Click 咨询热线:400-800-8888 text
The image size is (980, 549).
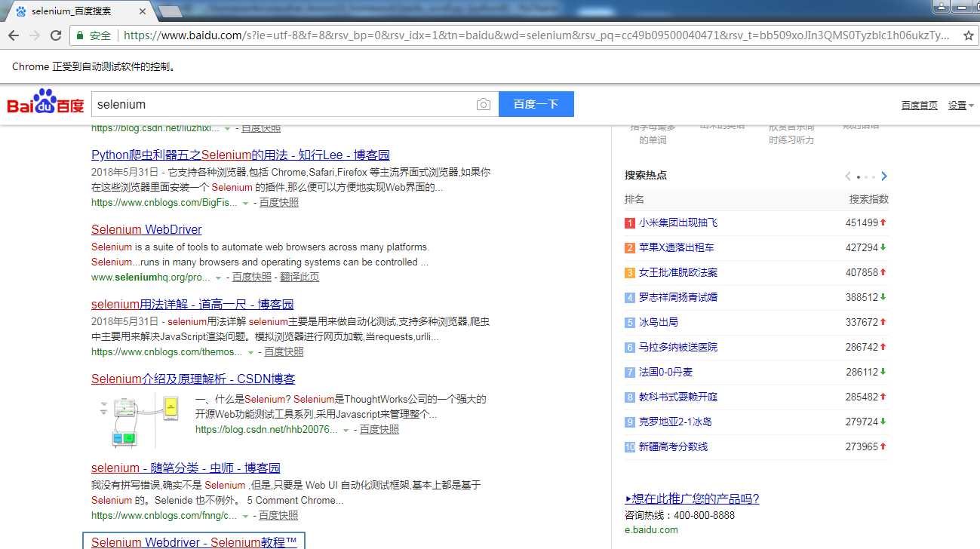pos(680,515)
